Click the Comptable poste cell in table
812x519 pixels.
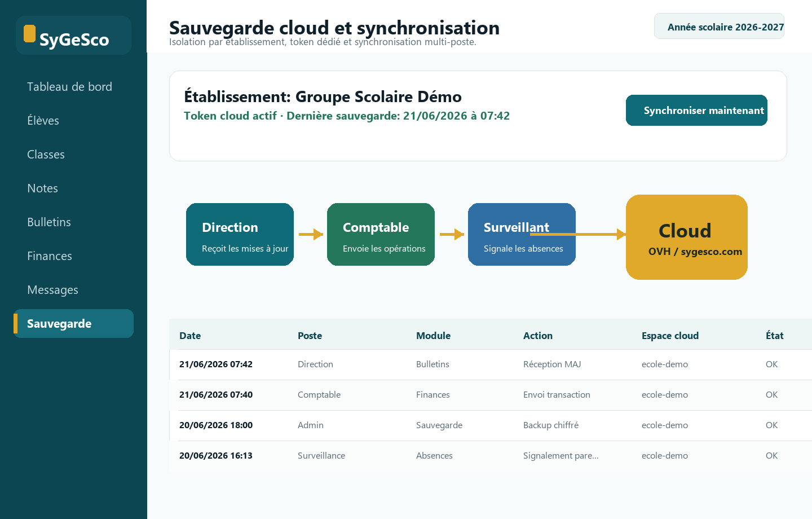pos(319,395)
